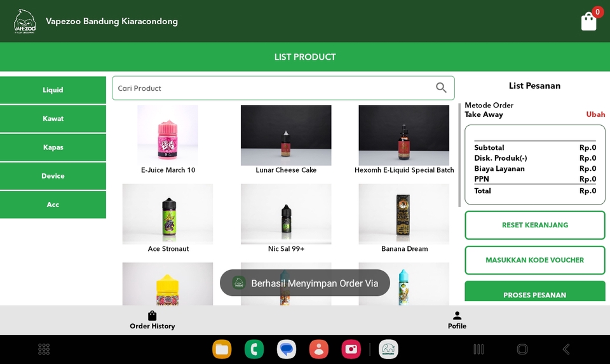
Task: Tap the recent apps navigation button
Action: [x=478, y=349]
